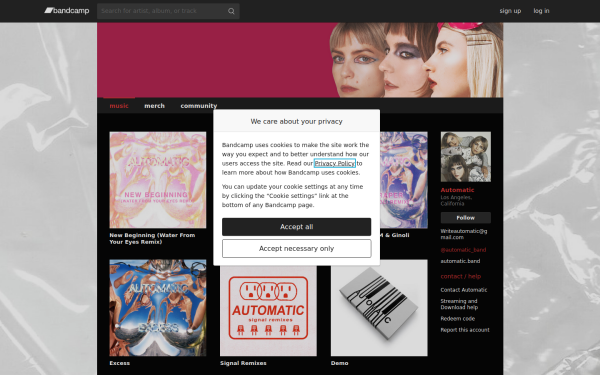Click the Bandcamp logo
The image size is (600, 375).
point(67,11)
